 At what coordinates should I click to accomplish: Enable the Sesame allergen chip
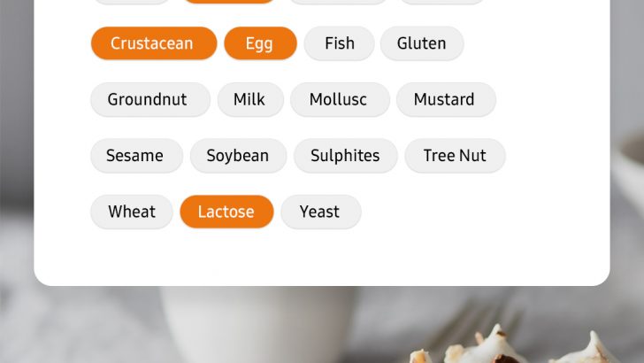pyautogui.click(x=134, y=156)
